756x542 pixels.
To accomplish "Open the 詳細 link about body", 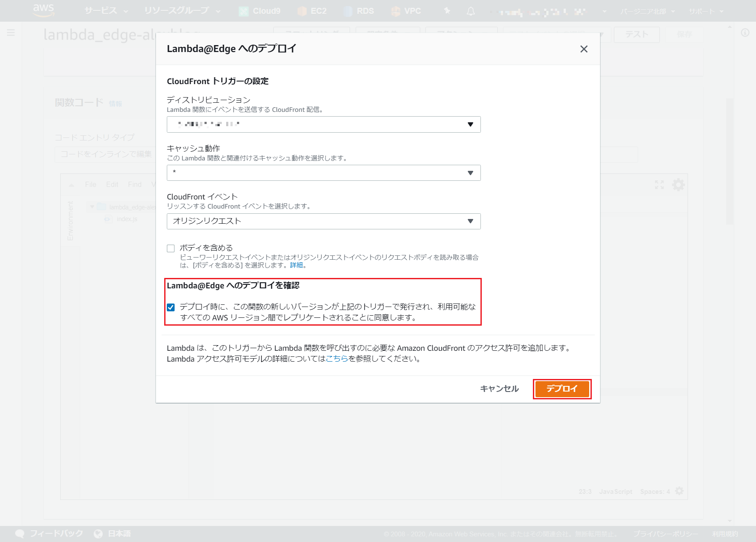I will [296, 265].
